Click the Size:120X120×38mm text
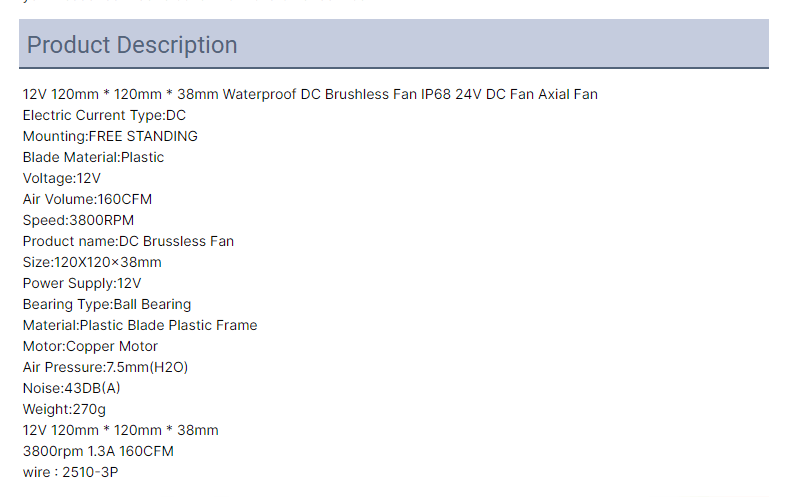This screenshot has height=497, width=804. coord(92,263)
